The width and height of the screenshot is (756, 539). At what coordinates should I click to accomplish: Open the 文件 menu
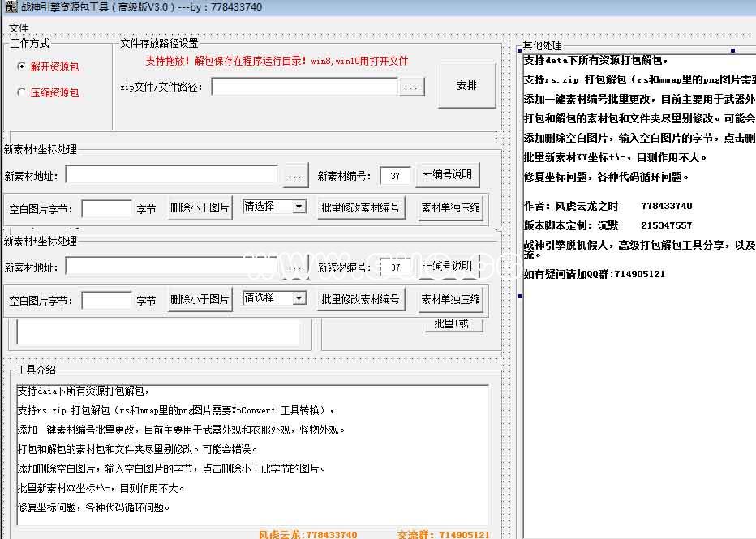tap(19, 28)
